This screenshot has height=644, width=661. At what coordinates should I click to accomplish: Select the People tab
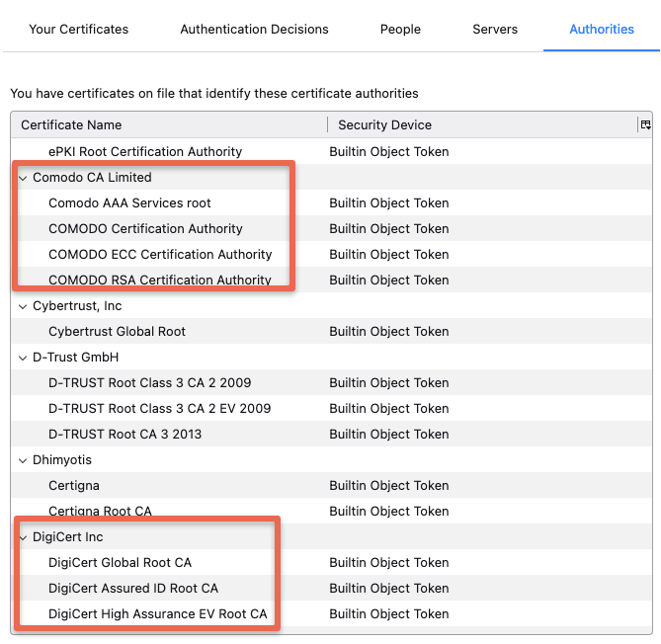tap(400, 29)
